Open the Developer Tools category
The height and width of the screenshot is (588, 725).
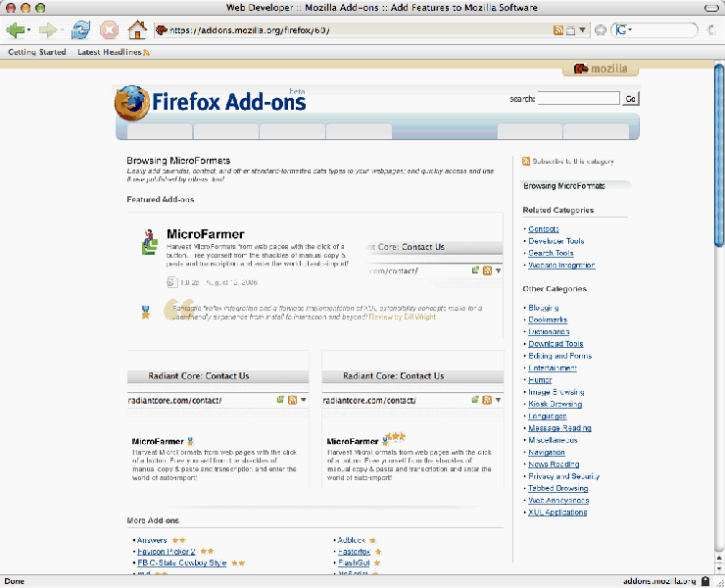556,241
